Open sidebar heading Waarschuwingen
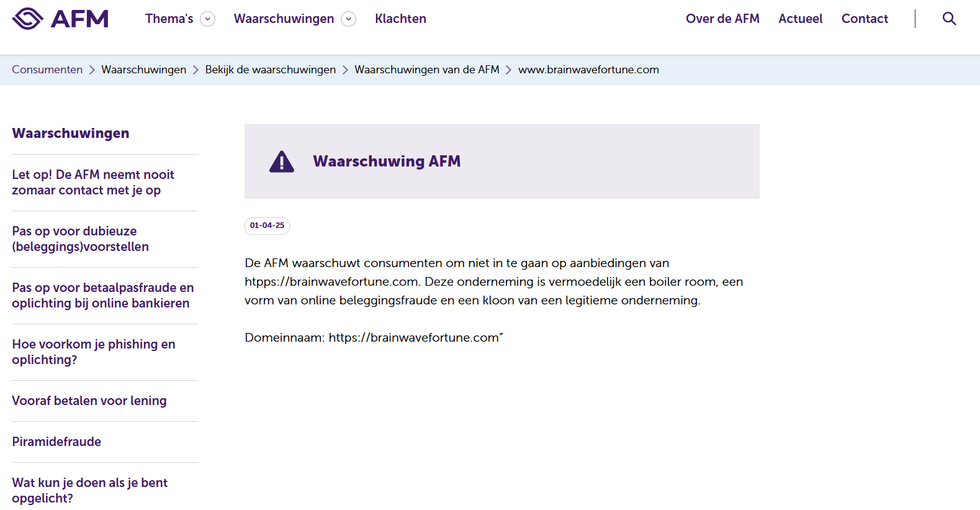The height and width of the screenshot is (510, 980). point(71,133)
